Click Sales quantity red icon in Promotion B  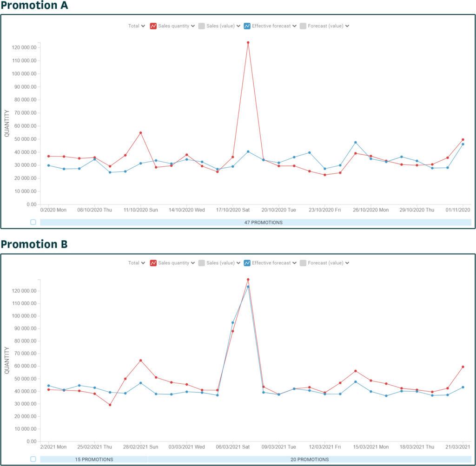pyautogui.click(x=153, y=263)
